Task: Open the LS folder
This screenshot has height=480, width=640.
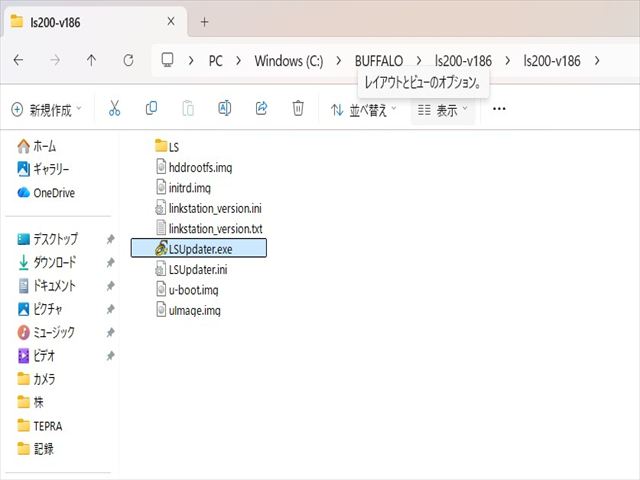Action: [x=173, y=147]
